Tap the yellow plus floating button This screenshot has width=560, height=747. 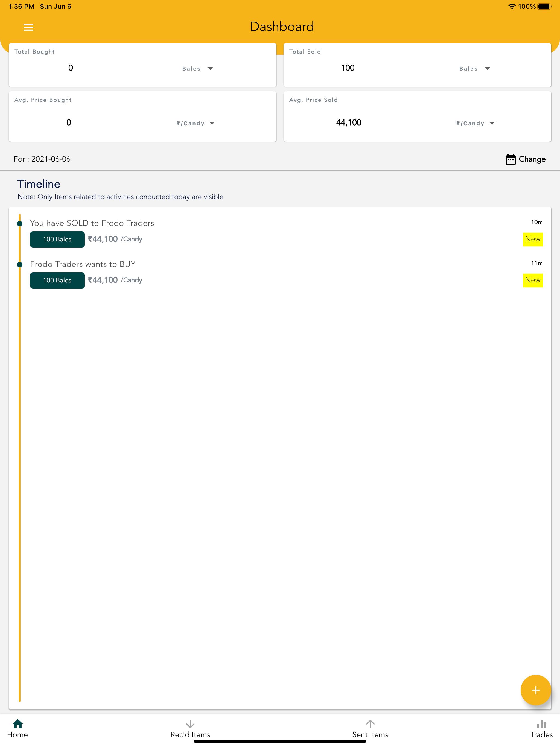click(535, 690)
